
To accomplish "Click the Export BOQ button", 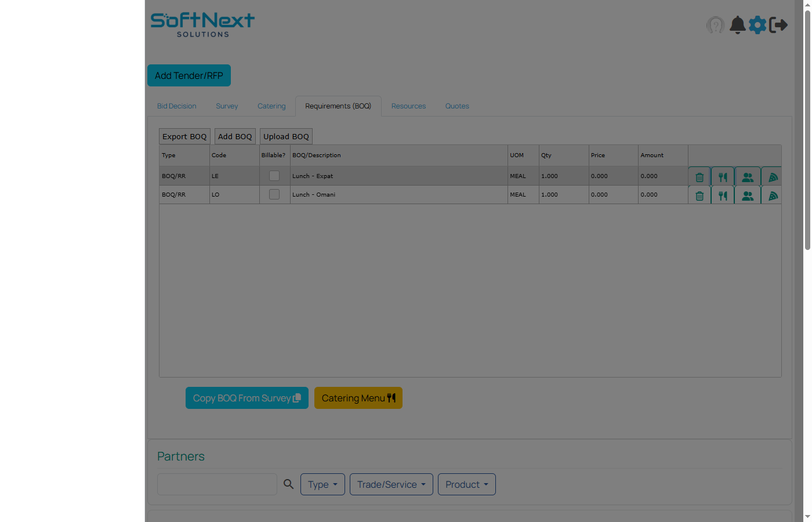I will 184,136.
